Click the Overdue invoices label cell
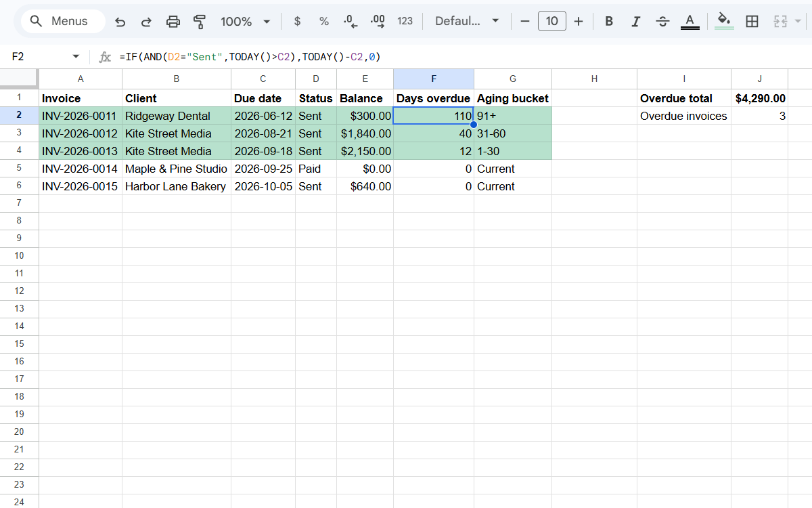 (684, 116)
